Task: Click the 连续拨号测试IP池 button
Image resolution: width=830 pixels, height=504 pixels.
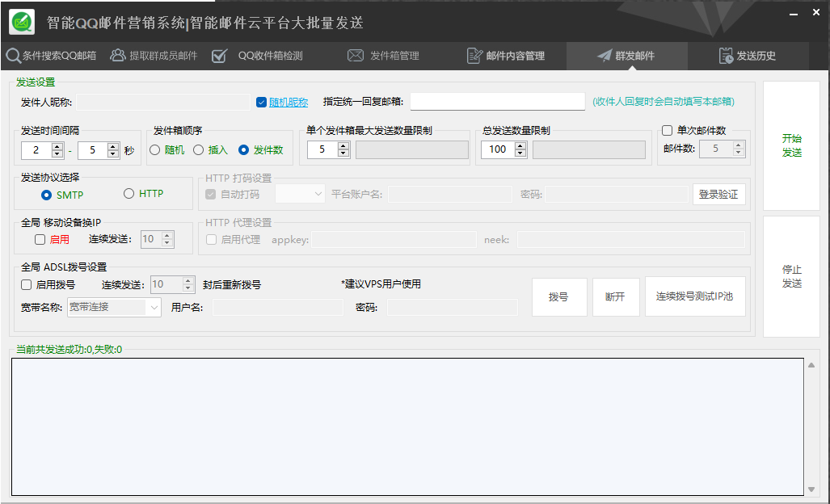Action: pos(694,296)
